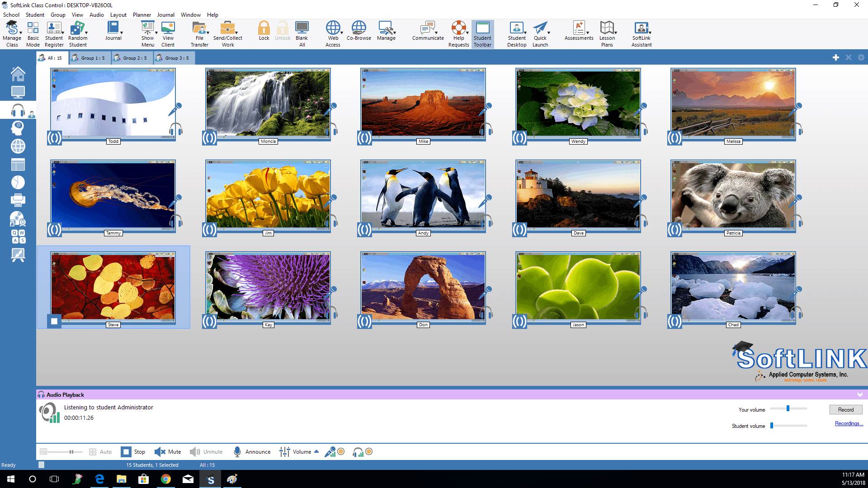Open the School menu
Image resolution: width=868 pixels, height=488 pixels.
11,14
